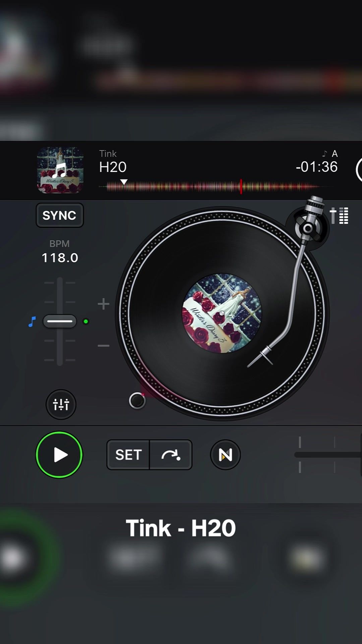Image resolution: width=362 pixels, height=644 pixels.
Task: Click the crossfader track
Action: point(328,455)
